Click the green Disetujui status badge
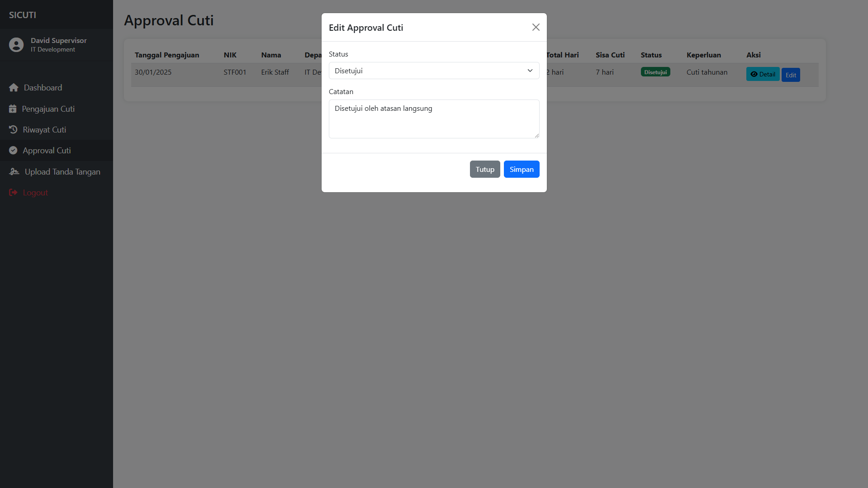The width and height of the screenshot is (868, 488). (655, 72)
